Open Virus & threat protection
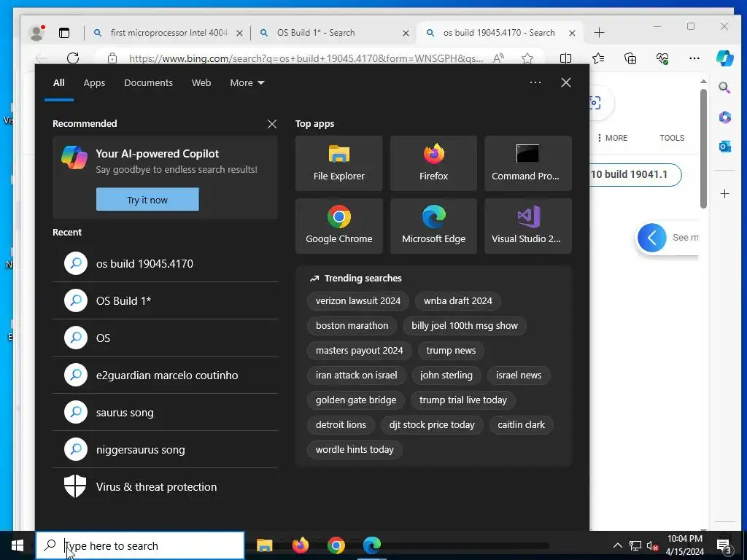This screenshot has height=560, width=747. click(166, 486)
